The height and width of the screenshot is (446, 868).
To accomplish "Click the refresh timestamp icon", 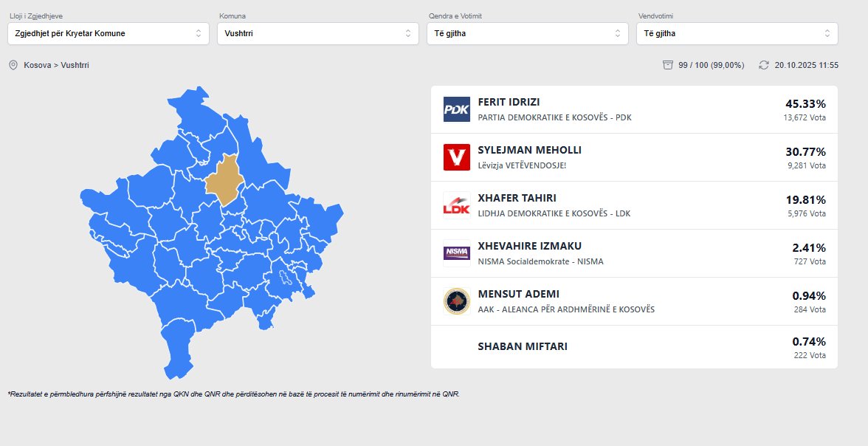I will (x=764, y=65).
